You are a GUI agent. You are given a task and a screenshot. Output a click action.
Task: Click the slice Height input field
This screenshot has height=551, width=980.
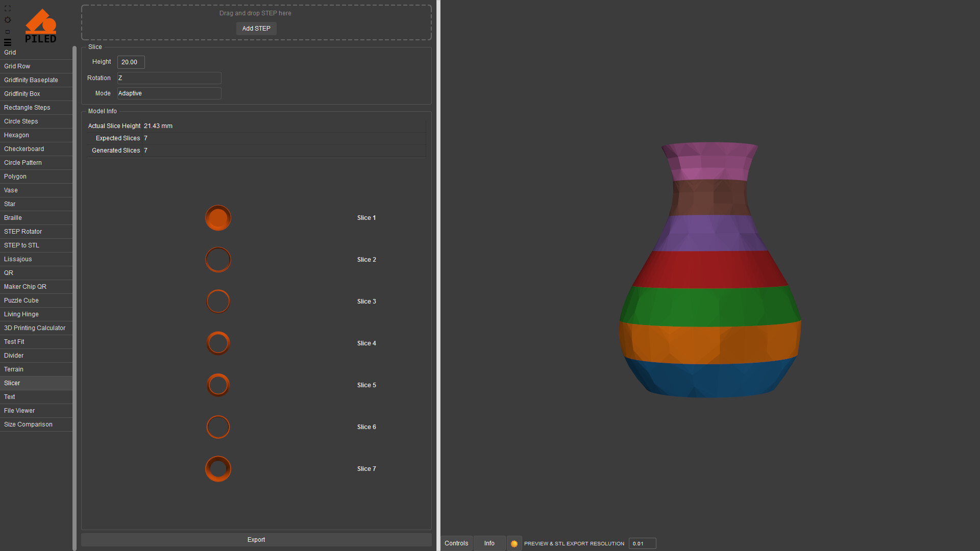tap(131, 62)
